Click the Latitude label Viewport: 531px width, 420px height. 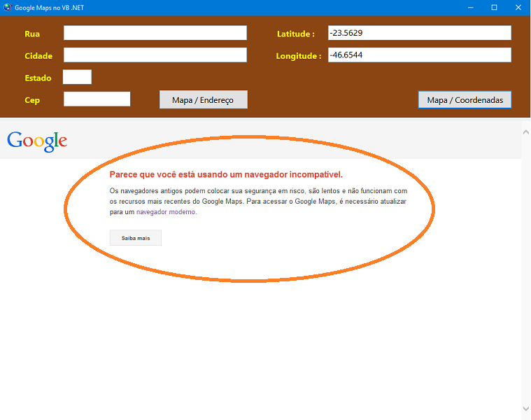pyautogui.click(x=295, y=34)
